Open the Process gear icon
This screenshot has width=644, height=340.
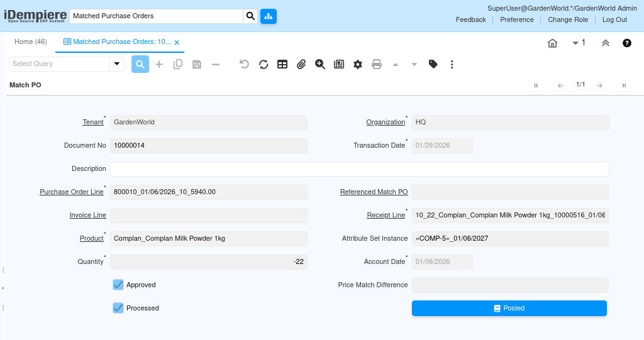click(358, 64)
